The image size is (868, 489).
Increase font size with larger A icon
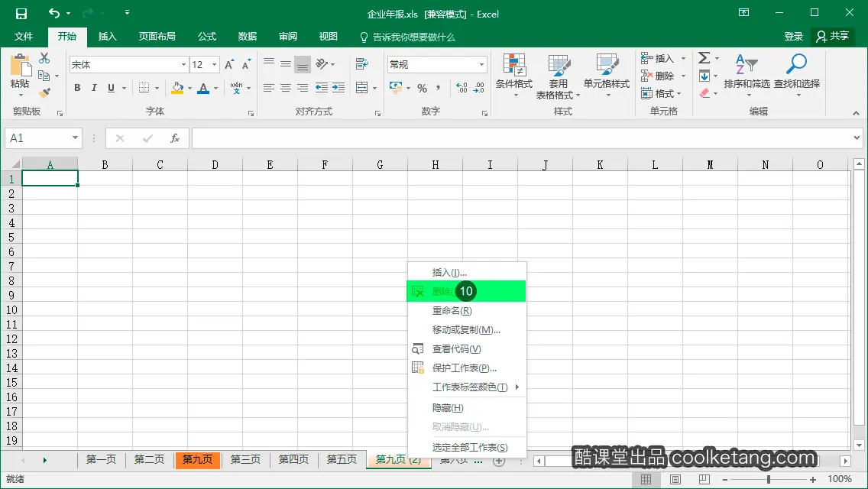pos(230,65)
